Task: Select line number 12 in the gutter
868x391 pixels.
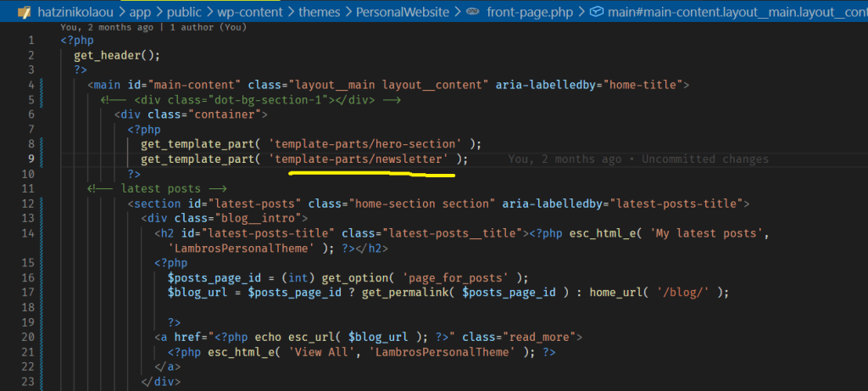Action: pos(28,204)
